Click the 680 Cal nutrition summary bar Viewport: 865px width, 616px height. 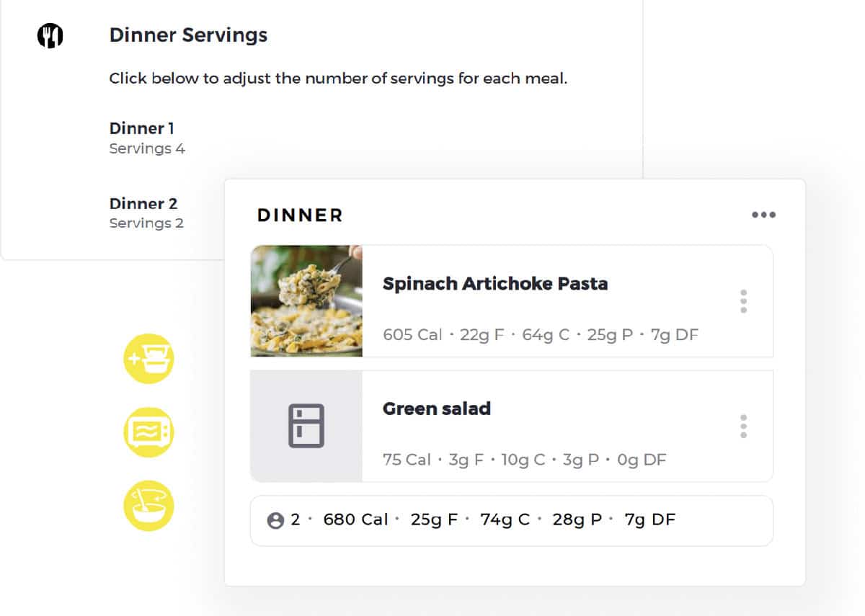[x=355, y=519]
